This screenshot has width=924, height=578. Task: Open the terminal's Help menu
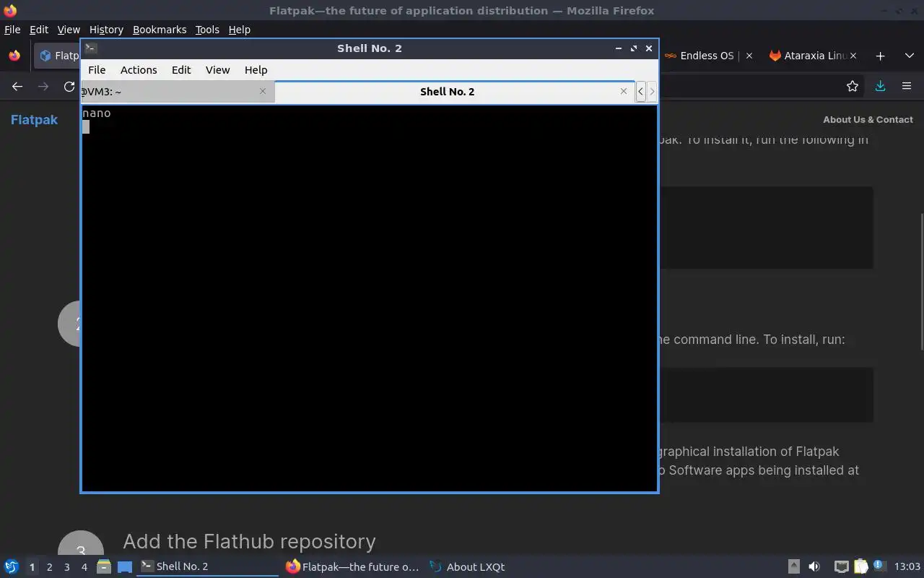256,70
